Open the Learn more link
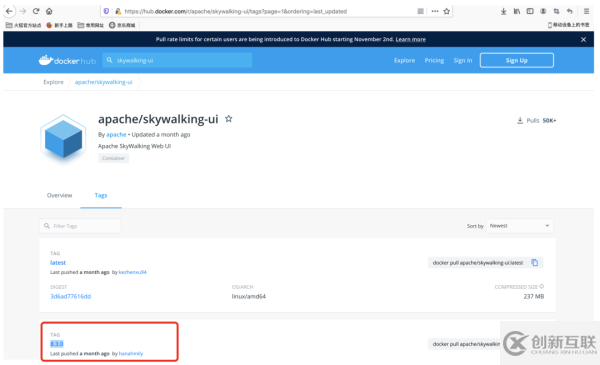 pyautogui.click(x=411, y=39)
